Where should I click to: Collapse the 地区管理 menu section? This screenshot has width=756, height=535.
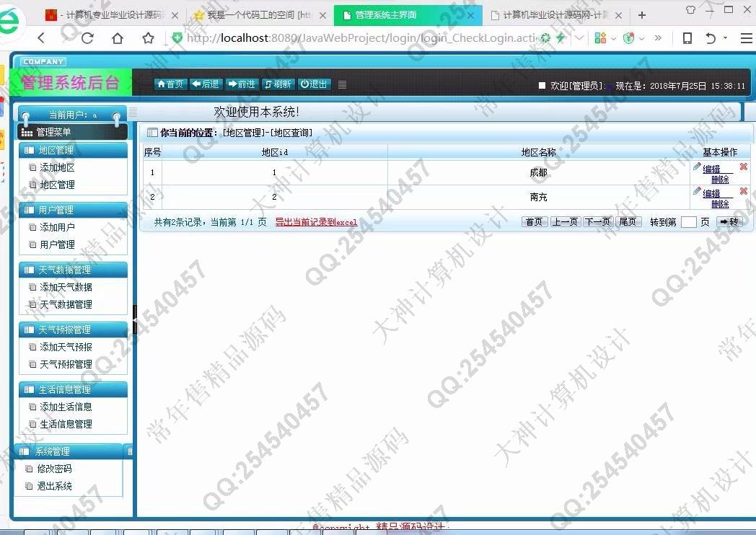74,150
